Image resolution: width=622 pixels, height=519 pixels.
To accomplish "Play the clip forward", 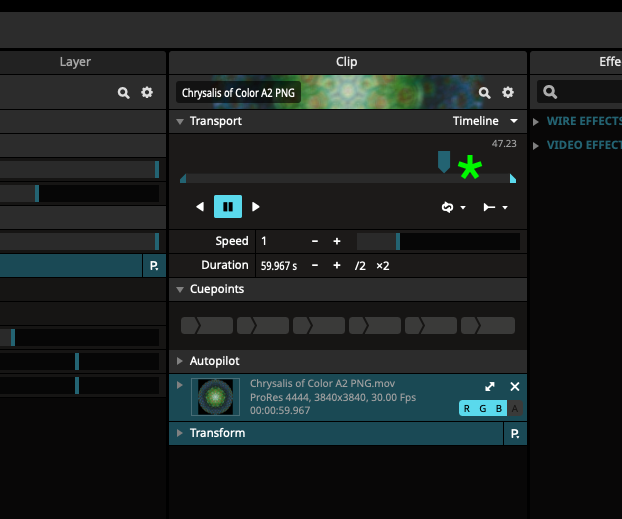I will [256, 207].
